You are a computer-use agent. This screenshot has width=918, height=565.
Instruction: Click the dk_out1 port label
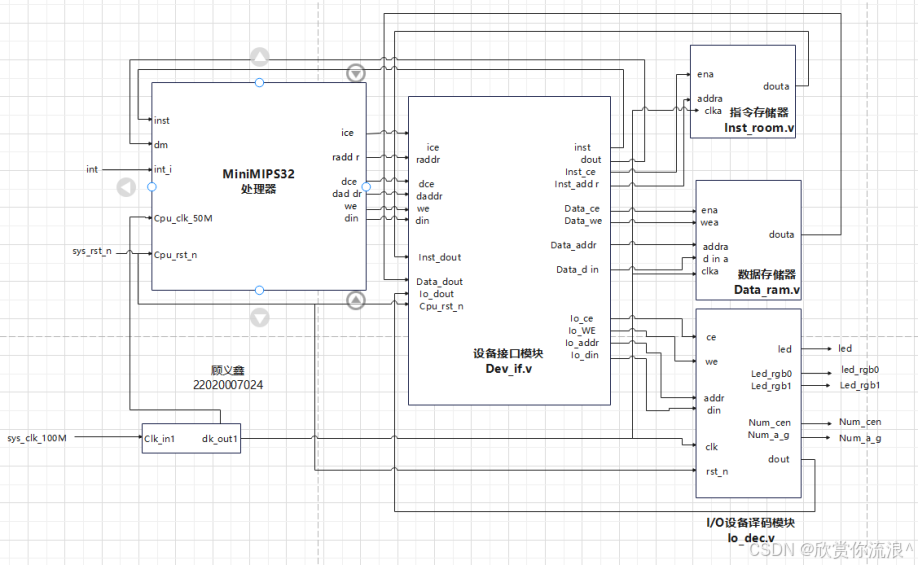click(x=220, y=439)
